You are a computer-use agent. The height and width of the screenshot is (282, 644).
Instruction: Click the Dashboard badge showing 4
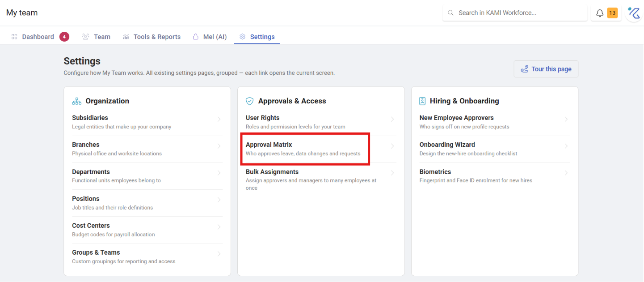pos(64,37)
